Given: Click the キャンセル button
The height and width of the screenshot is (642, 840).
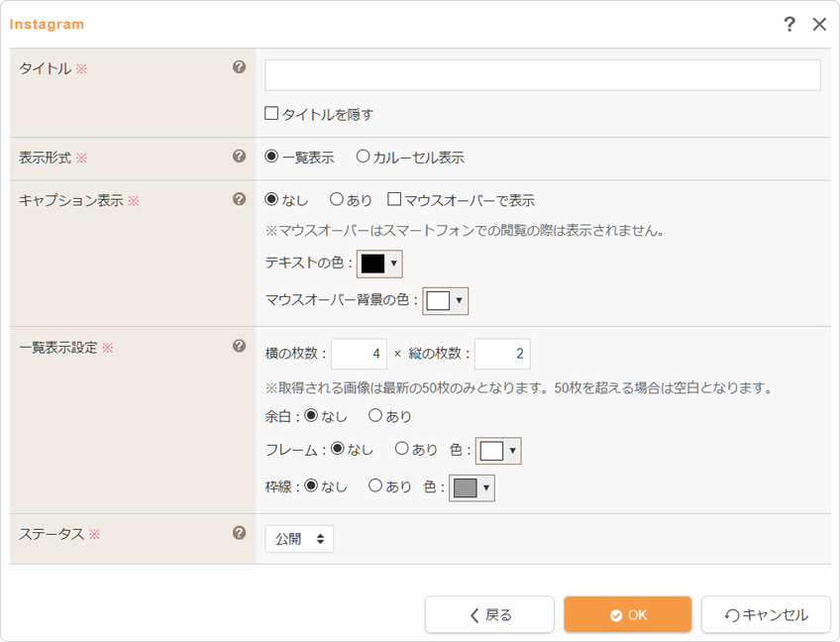Looking at the screenshot, I should pyautogui.click(x=766, y=614).
